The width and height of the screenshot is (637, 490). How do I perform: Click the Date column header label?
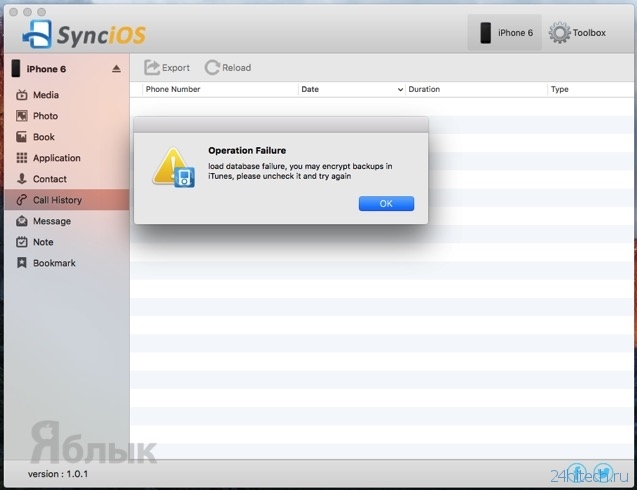(x=310, y=89)
